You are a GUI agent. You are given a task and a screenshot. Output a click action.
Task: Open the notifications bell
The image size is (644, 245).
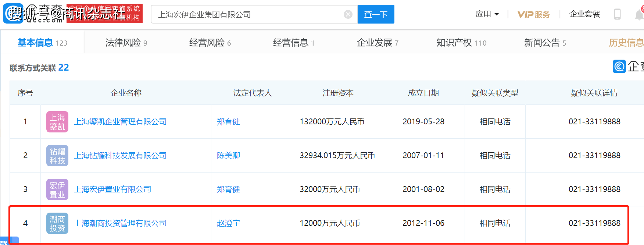coord(639,15)
